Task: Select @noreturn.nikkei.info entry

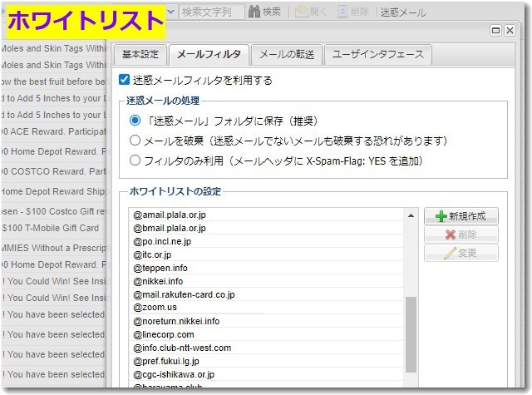Action: pyautogui.click(x=266, y=321)
